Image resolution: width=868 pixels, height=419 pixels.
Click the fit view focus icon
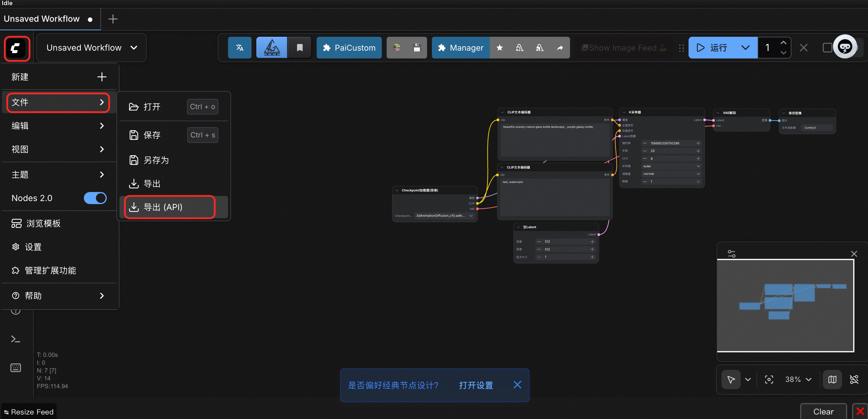tap(769, 380)
